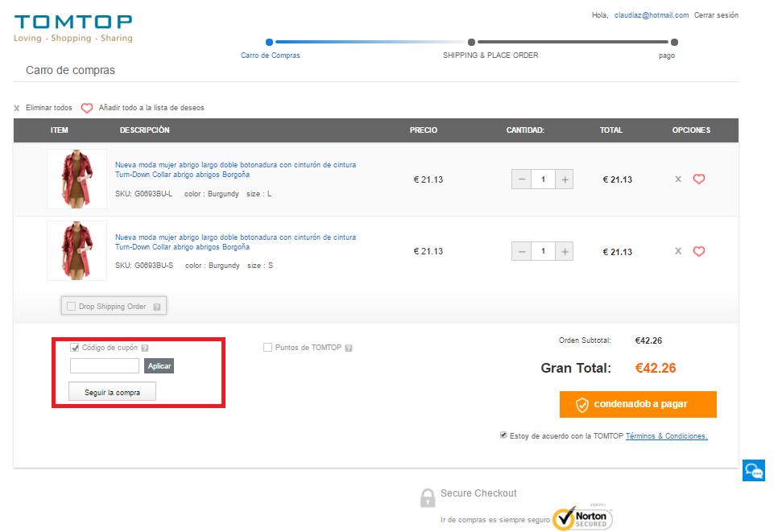Decrease quantity of size L coat

[521, 179]
